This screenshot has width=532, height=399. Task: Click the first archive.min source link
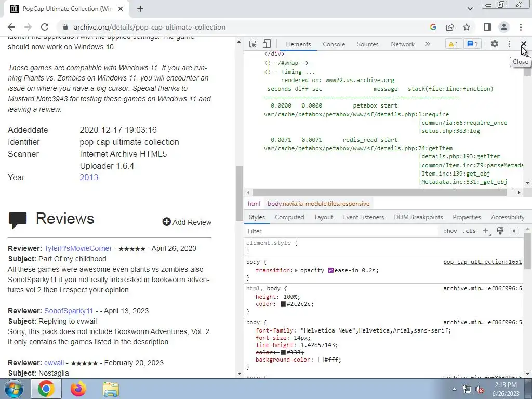483,288
